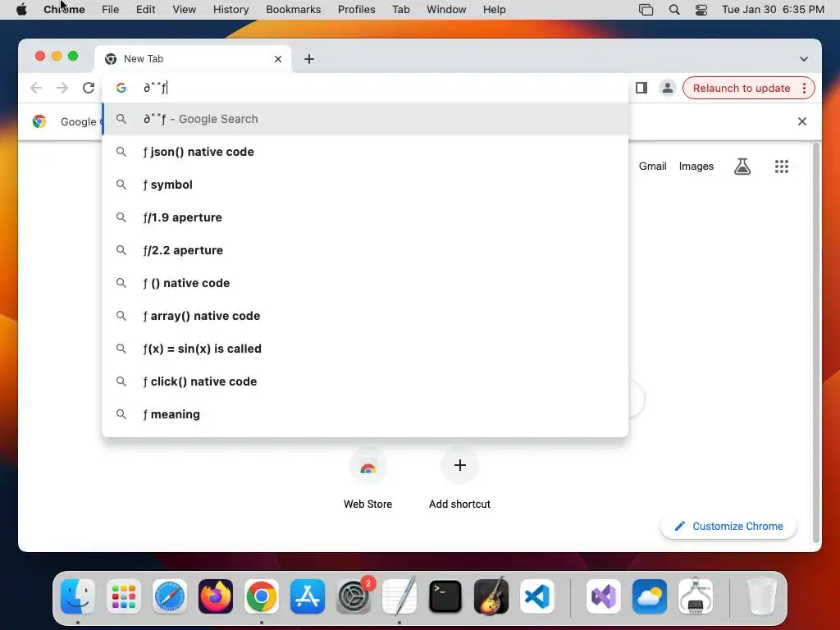Viewport: 840px width, 630px height.
Task: Select suggestion 'ƒ/1.9 aperture'
Action: coord(365,217)
